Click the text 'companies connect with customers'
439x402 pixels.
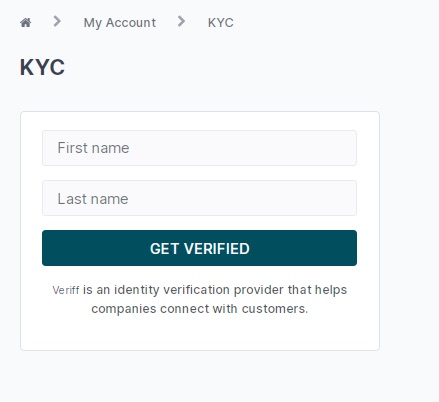click(199, 309)
